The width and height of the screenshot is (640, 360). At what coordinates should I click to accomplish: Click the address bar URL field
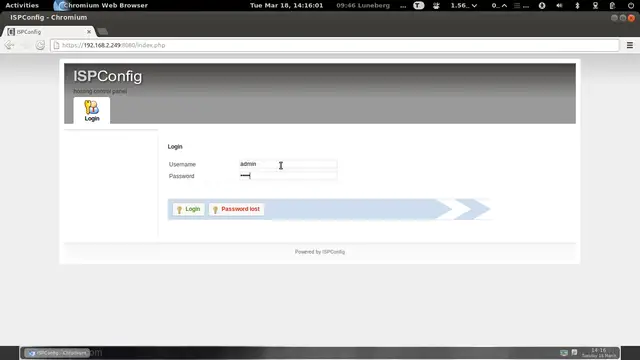pos(335,45)
